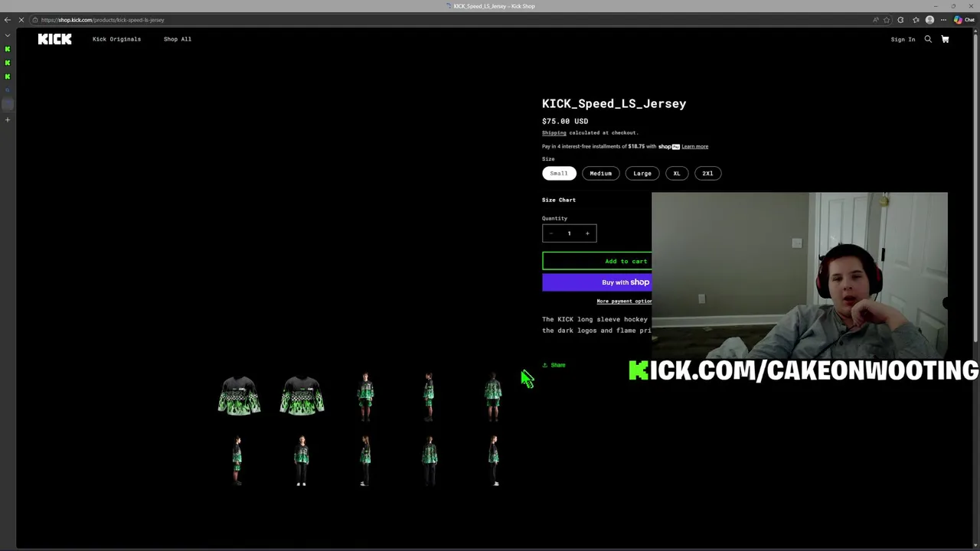Select the last model thumbnail in bottom row
The width and height of the screenshot is (980, 551).
tap(494, 461)
